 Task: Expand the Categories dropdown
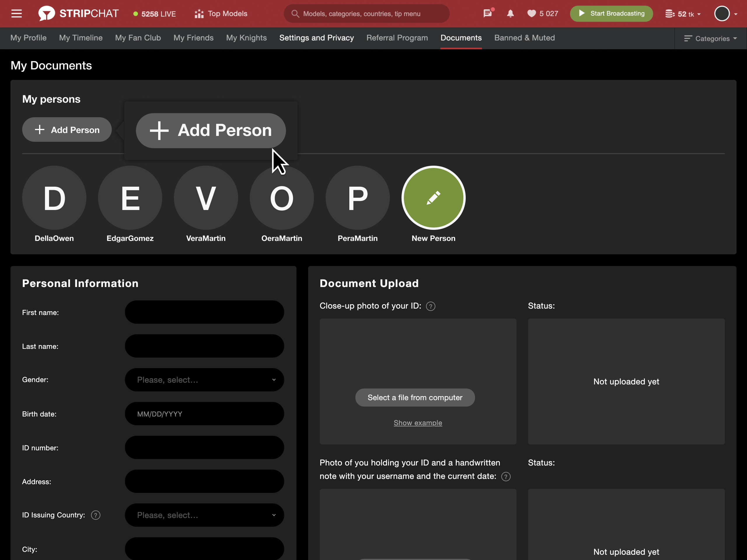711,38
